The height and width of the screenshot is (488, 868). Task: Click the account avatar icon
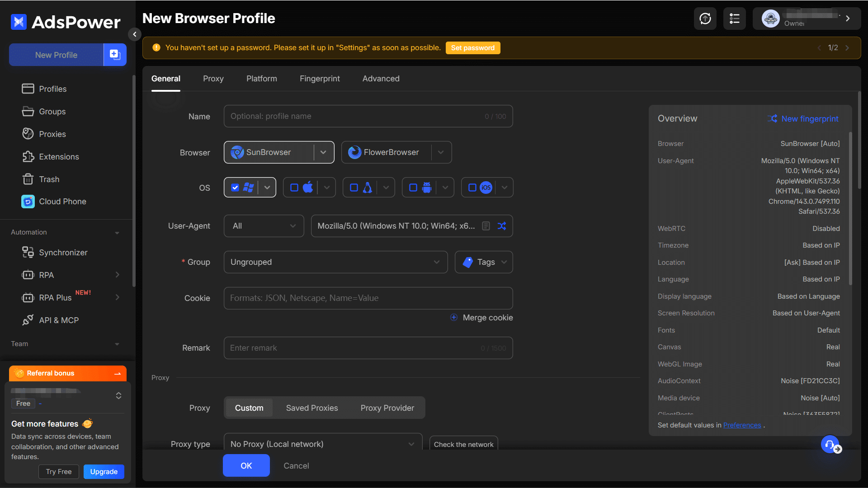770,19
